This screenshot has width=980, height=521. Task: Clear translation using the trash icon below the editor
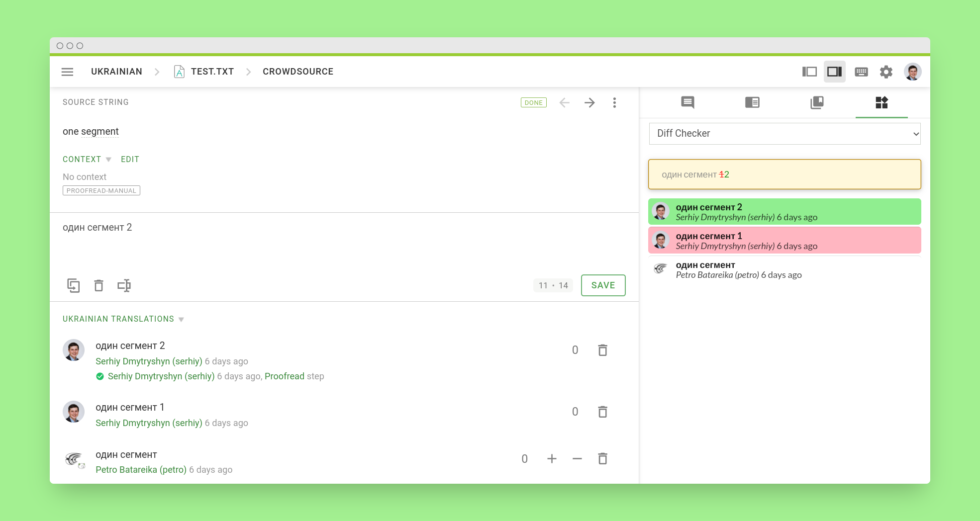(98, 285)
